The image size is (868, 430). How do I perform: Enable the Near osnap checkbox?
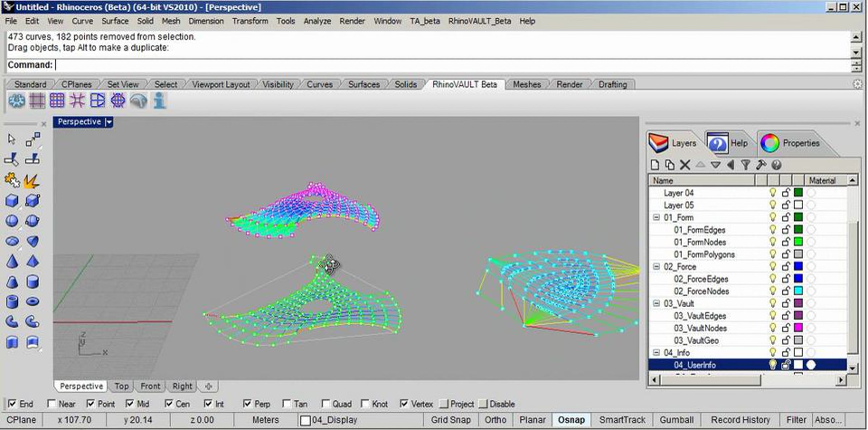(x=52, y=404)
